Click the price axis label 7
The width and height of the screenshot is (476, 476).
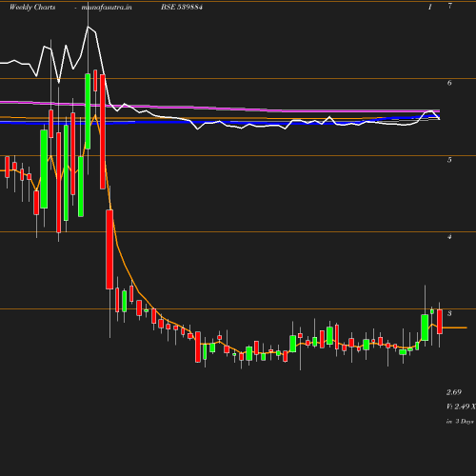pyautogui.click(x=450, y=6)
